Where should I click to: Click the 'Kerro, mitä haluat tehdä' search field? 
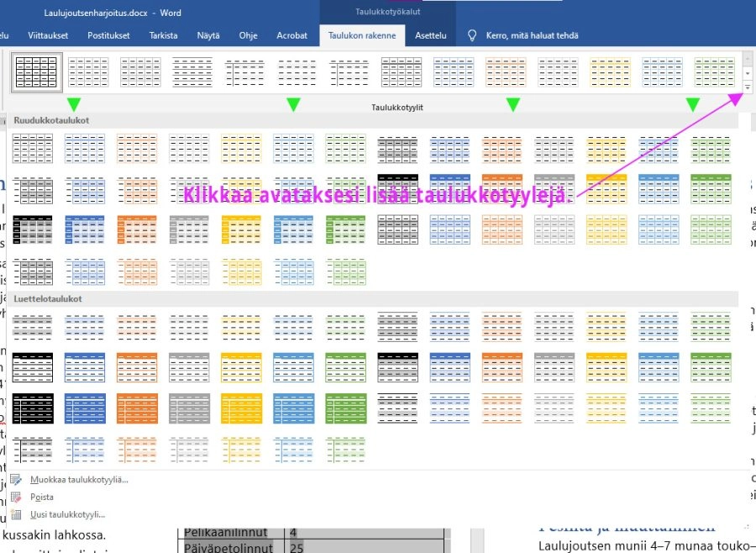tap(532, 35)
